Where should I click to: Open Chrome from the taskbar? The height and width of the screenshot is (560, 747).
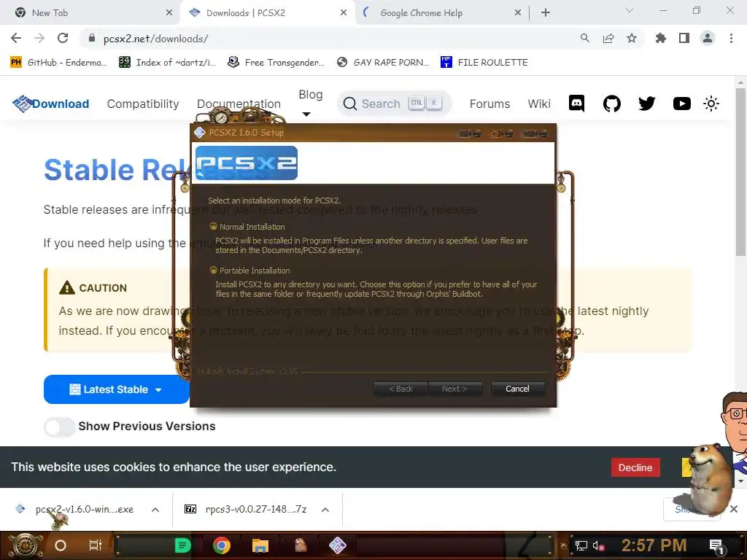point(222,545)
